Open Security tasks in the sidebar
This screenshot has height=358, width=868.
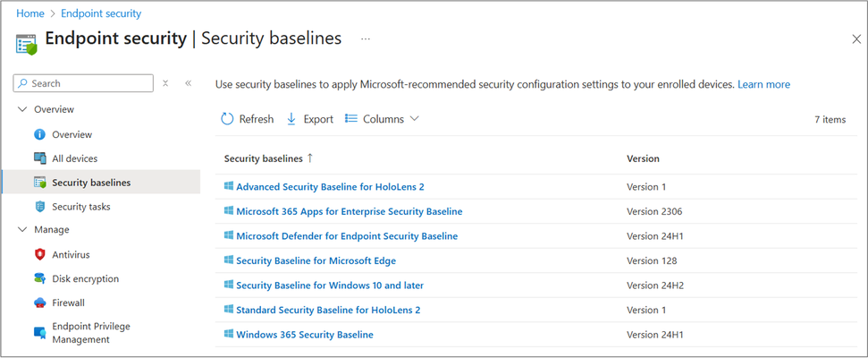(81, 207)
